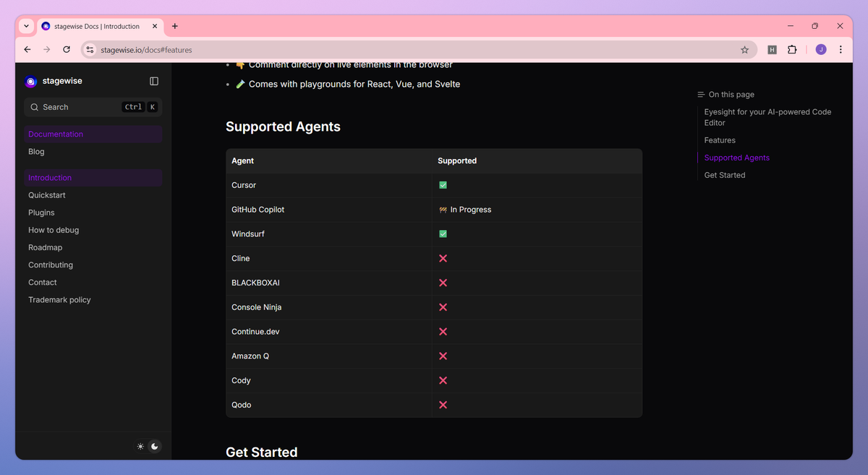Click the Cline table cell
This screenshot has height=475, width=868.
click(x=329, y=258)
